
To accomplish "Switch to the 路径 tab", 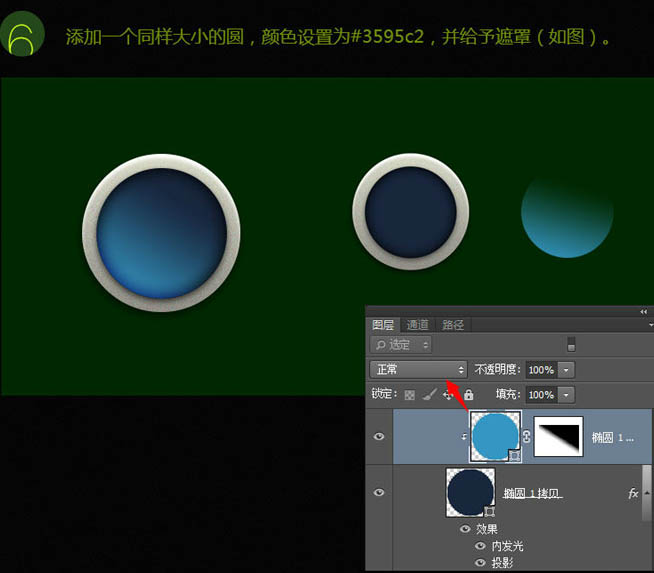I will 453,325.
